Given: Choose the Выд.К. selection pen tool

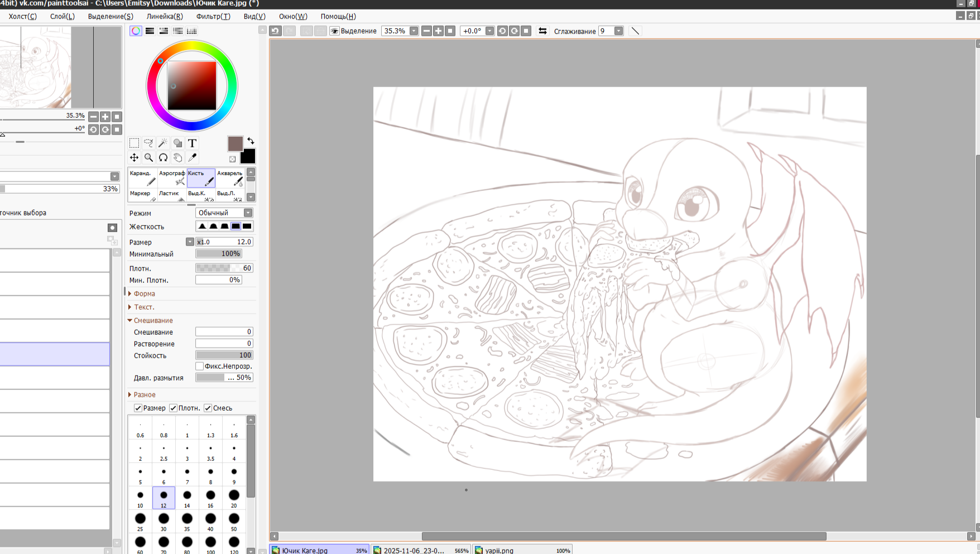Looking at the screenshot, I should pos(201,195).
